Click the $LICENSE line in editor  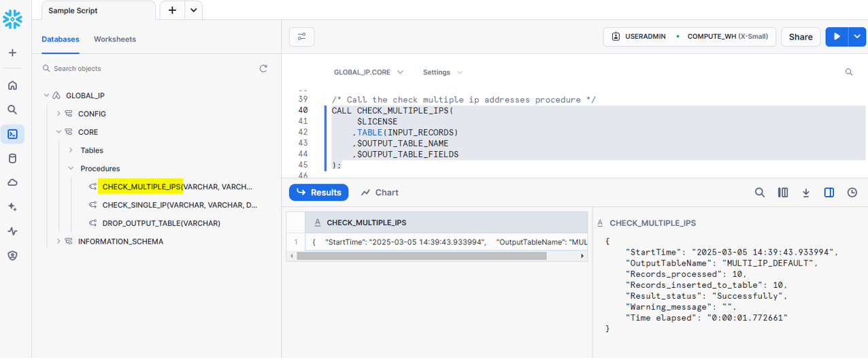pyautogui.click(x=377, y=121)
